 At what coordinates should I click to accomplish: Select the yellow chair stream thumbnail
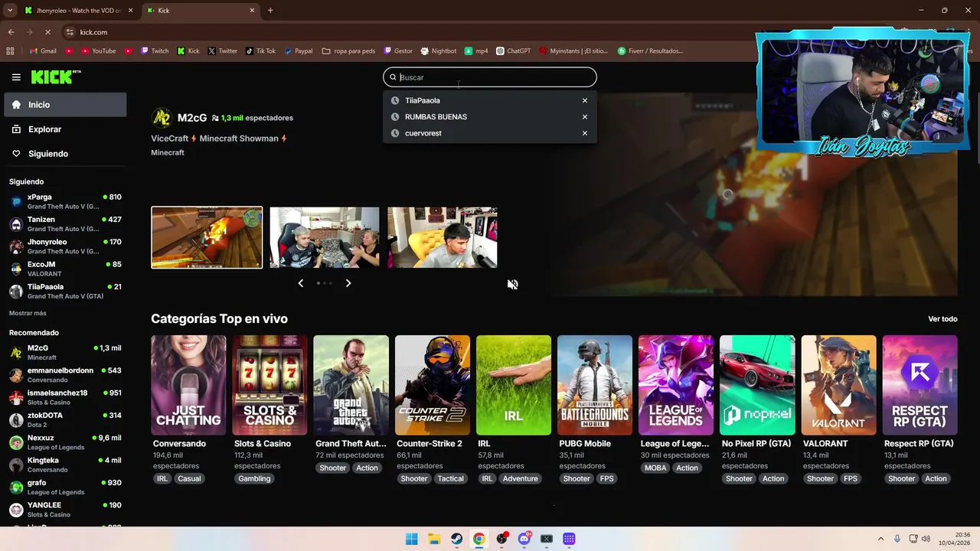[x=443, y=237]
